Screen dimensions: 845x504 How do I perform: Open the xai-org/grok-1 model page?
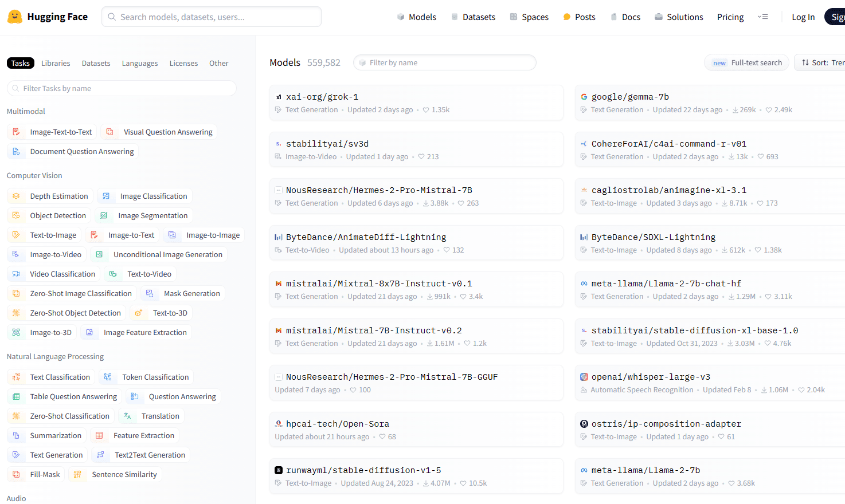point(322,97)
